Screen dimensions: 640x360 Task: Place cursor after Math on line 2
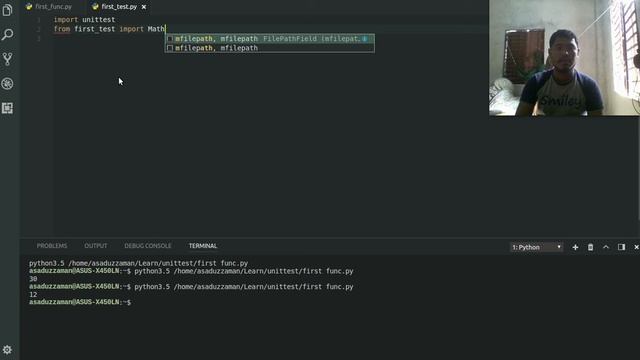165,29
